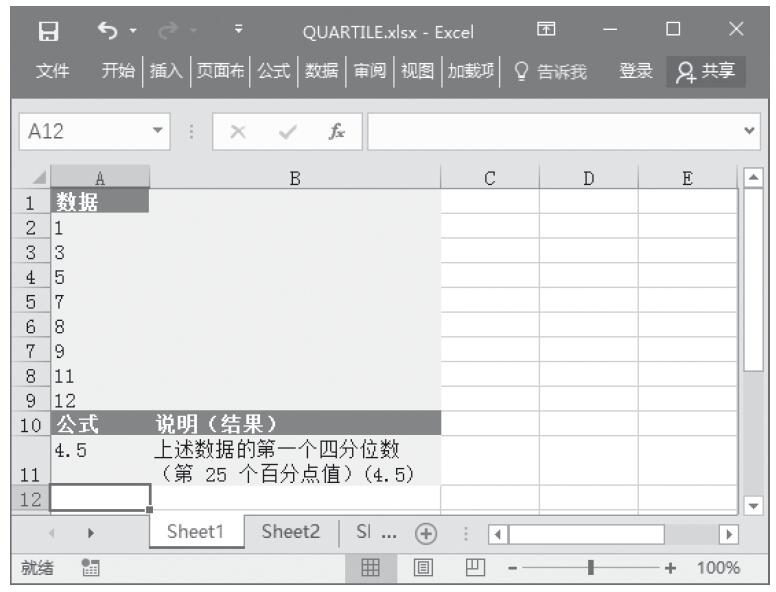Screen dimensions: 776x592
Task: Switch to the Sheet2 worksheet tab
Action: (x=295, y=534)
